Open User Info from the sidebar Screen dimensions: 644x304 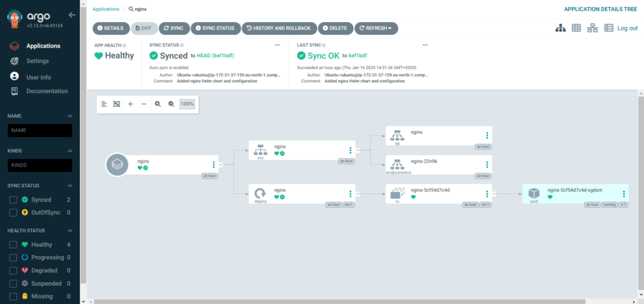pyautogui.click(x=38, y=77)
